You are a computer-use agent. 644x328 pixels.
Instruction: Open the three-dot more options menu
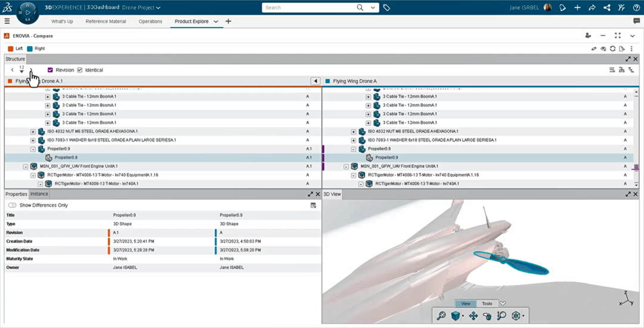tap(631, 48)
